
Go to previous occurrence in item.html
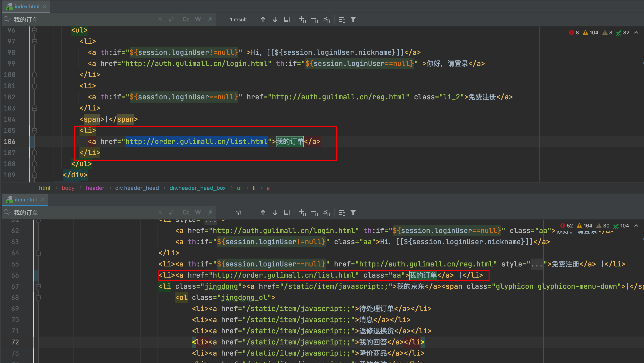point(263,213)
